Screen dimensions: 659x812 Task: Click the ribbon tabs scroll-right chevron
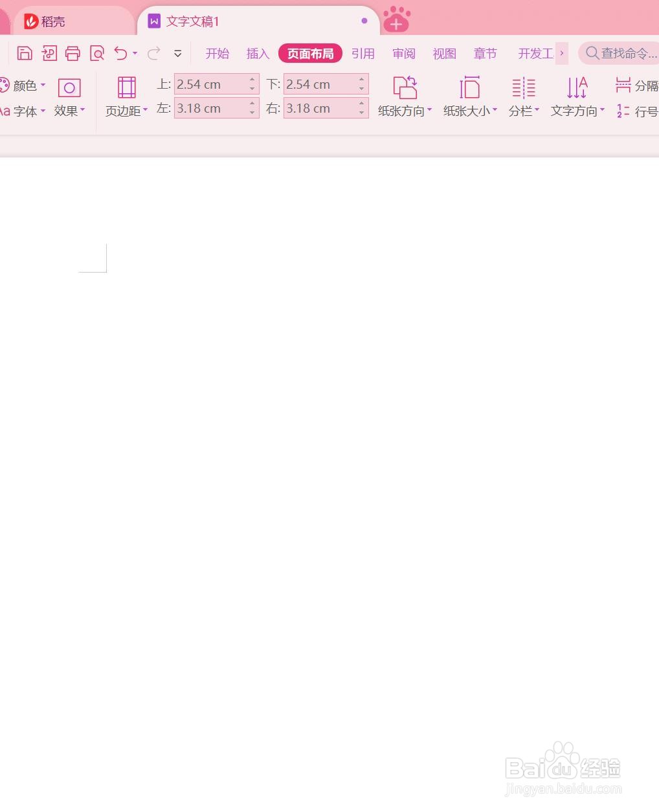[562, 53]
